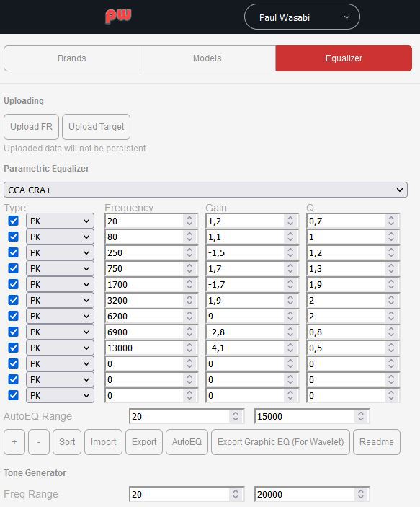Screen dimensions: 420x507
Task: Run the AutoEQ button
Action: coord(187,441)
